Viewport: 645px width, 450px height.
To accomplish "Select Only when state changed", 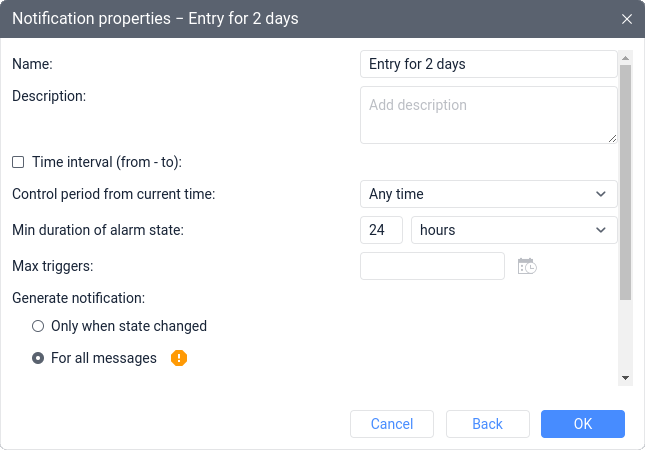I will 38,326.
